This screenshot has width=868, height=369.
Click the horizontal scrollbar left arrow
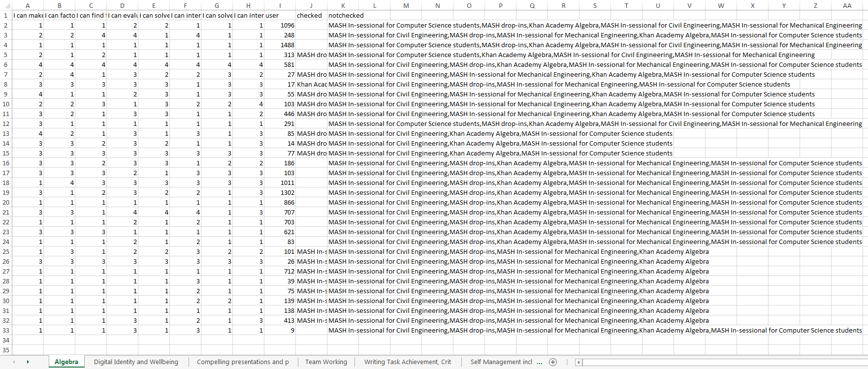tap(579, 362)
